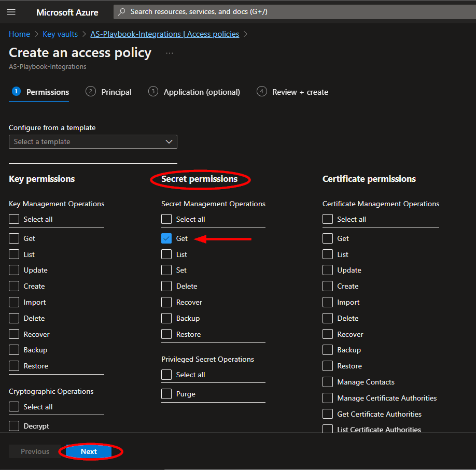Screen dimensions: 476x470
Task: Click the Next button
Action: (89, 451)
